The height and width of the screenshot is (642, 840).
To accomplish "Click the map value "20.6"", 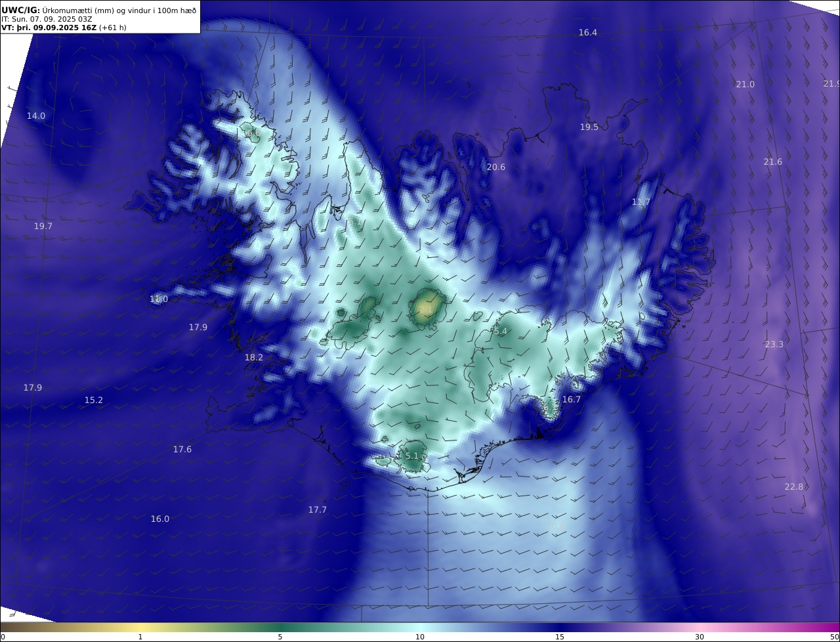I will (x=496, y=167).
